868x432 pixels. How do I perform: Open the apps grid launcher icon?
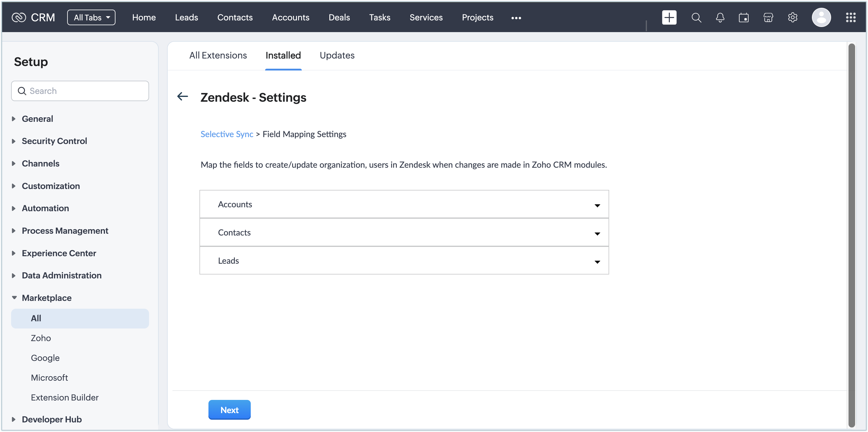[851, 17]
